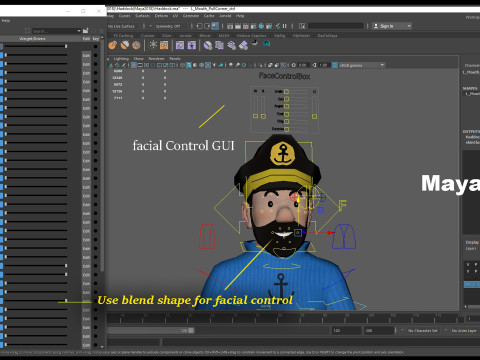480x360 pixels.
Task: Open Help menu in Shape Editor window
Action: 6,21
